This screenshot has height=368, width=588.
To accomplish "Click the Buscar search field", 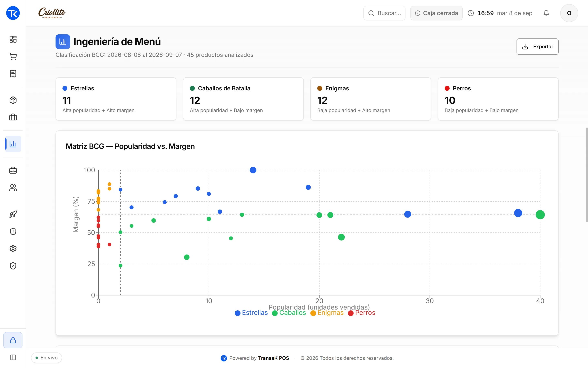I will point(384,13).
